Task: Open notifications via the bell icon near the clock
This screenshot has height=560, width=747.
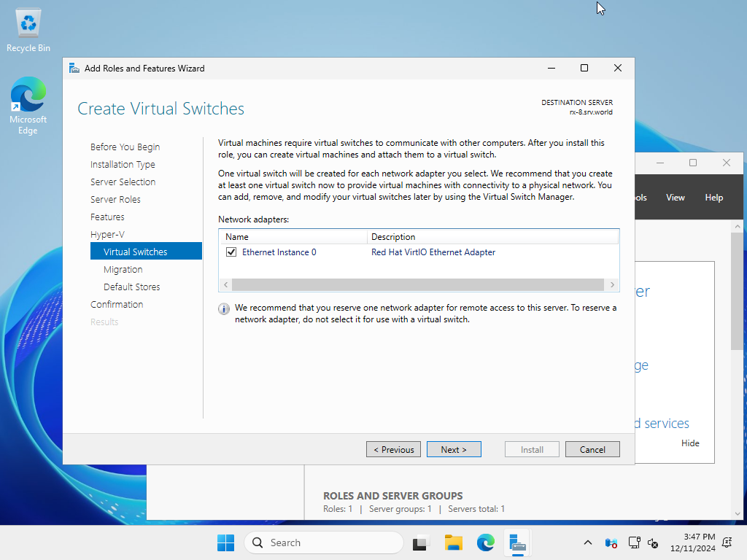Action: (726, 542)
